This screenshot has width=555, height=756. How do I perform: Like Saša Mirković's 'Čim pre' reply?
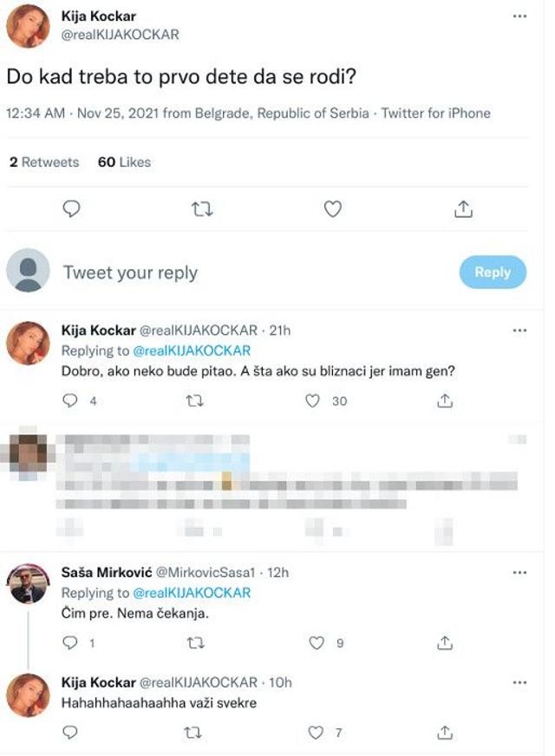point(317,643)
